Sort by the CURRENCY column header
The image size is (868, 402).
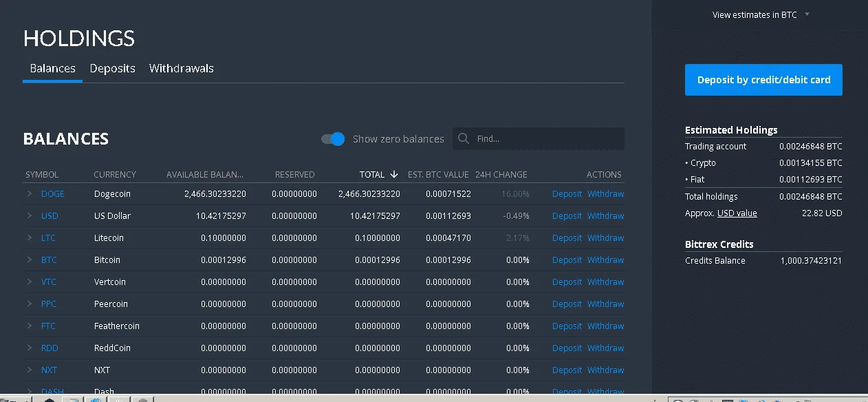coord(115,174)
